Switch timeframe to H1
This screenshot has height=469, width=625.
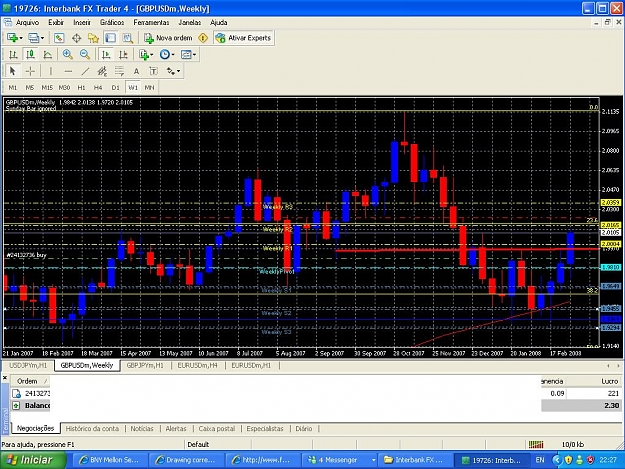81,87
